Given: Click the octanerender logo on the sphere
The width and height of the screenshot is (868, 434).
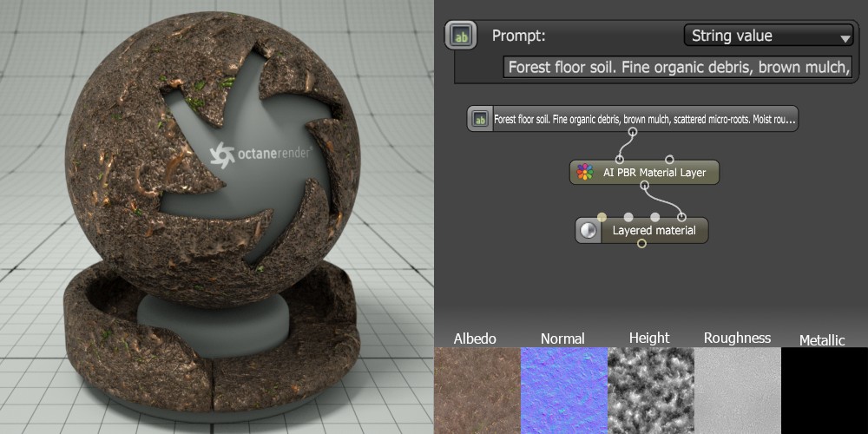Looking at the screenshot, I should coord(259,155).
